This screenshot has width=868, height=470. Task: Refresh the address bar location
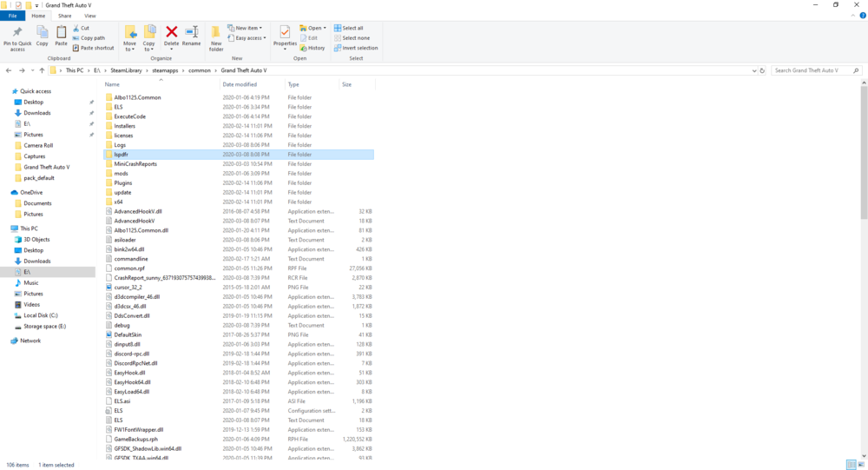tap(762, 70)
